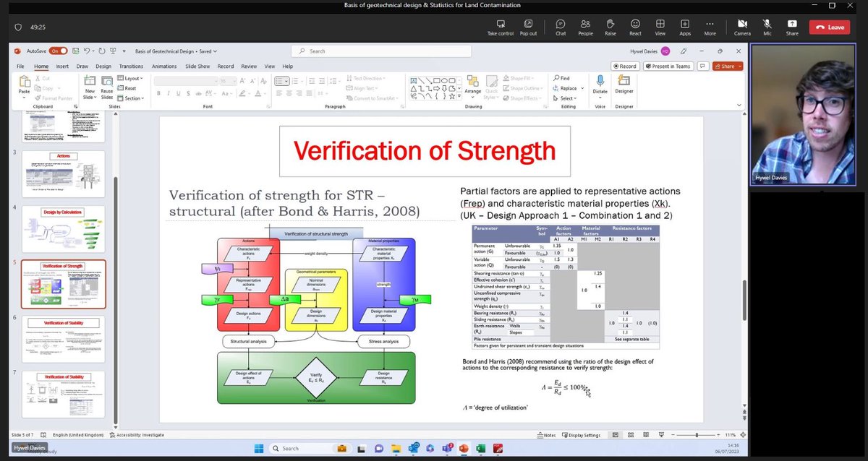
Task: Toggle Italic formatting
Action: [x=168, y=93]
